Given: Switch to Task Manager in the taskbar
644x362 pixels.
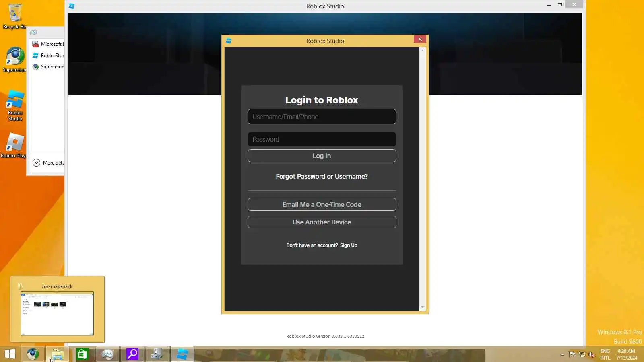Looking at the screenshot, I should tap(107, 354).
